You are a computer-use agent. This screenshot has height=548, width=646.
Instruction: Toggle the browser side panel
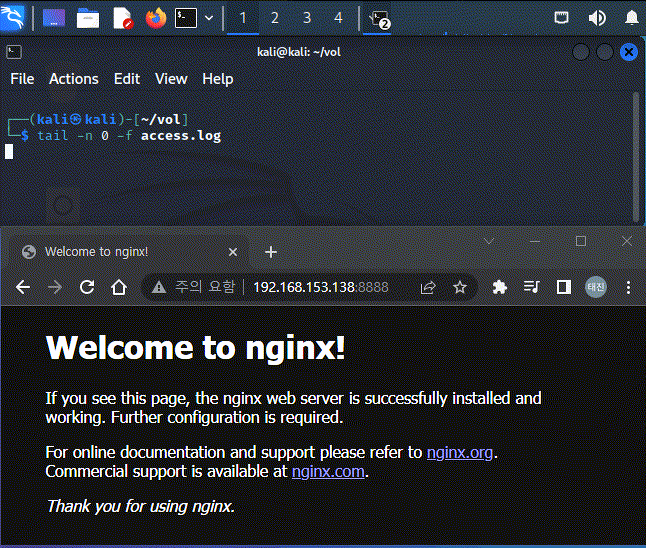564,287
